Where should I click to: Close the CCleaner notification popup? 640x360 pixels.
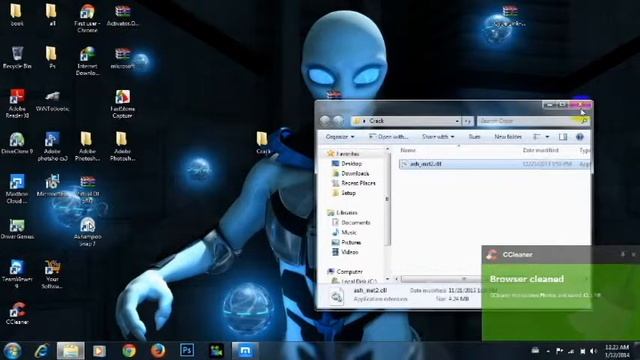pyautogui.click(x=633, y=255)
